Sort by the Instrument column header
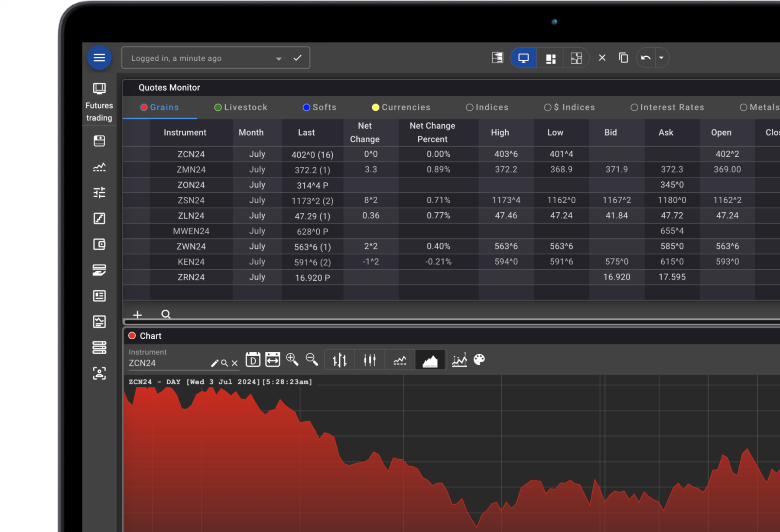780x532 pixels. click(185, 133)
